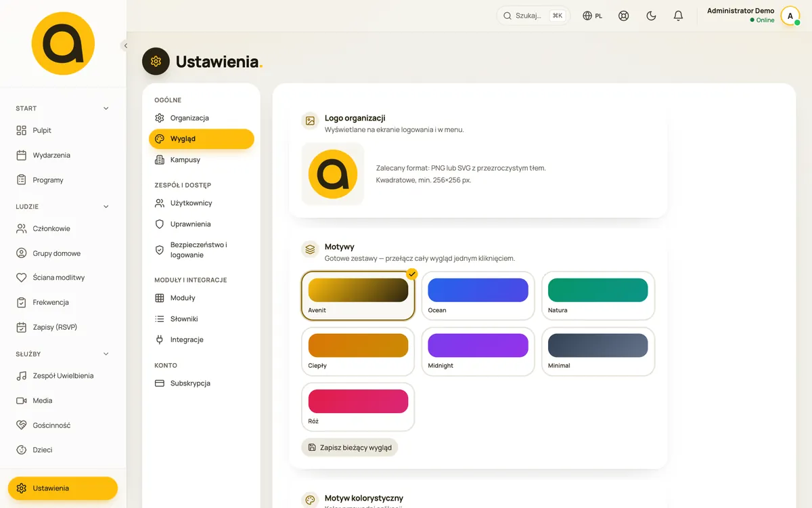Click the Pulpit dashboard icon
This screenshot has height=508, width=812.
point(21,130)
